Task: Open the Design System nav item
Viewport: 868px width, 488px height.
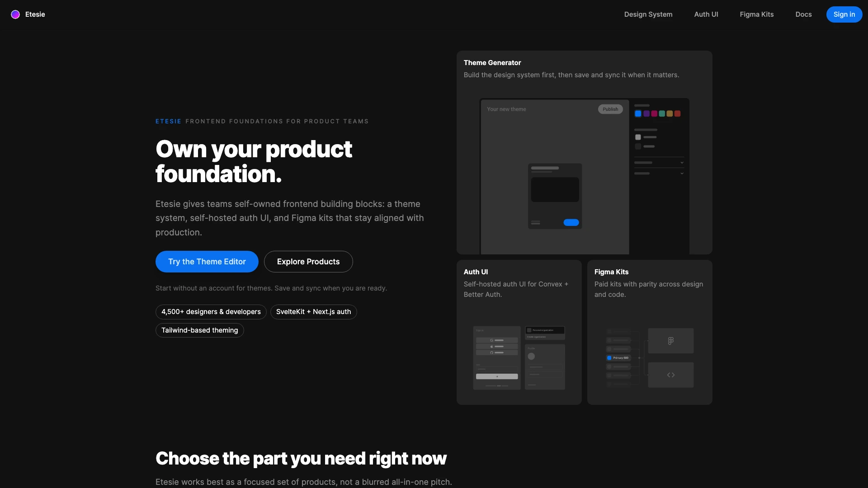Action: 648,14
